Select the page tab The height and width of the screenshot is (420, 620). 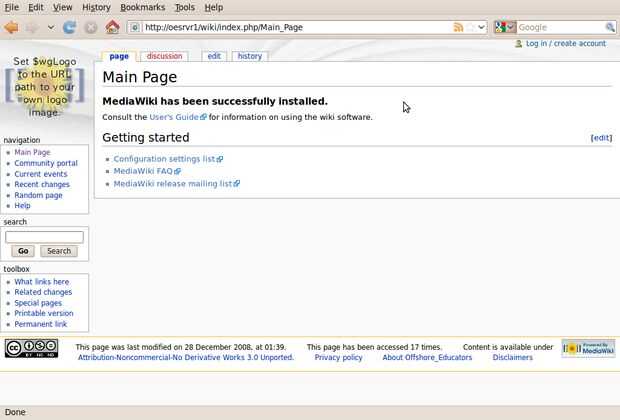(x=119, y=56)
